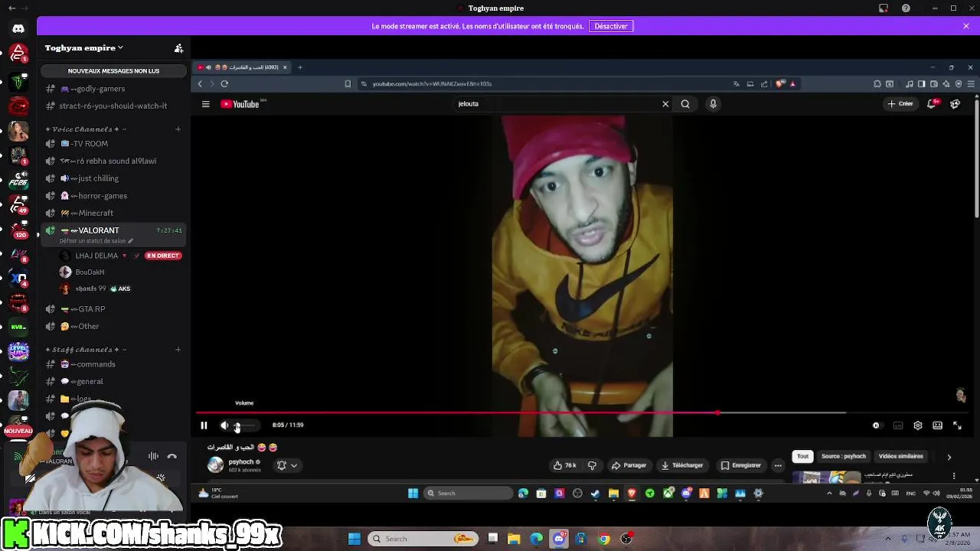The width and height of the screenshot is (980, 551).
Task: Add channel to Voice Channels category
Action: click(x=178, y=129)
